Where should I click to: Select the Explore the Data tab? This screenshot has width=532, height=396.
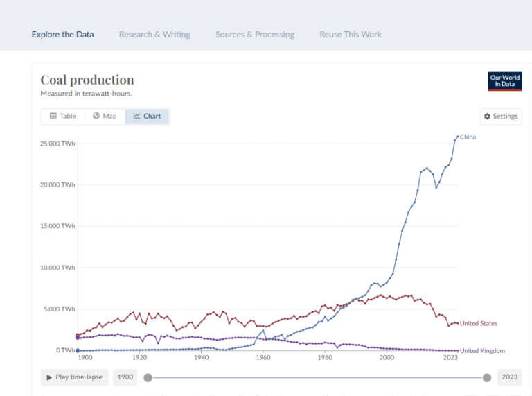[63, 35]
